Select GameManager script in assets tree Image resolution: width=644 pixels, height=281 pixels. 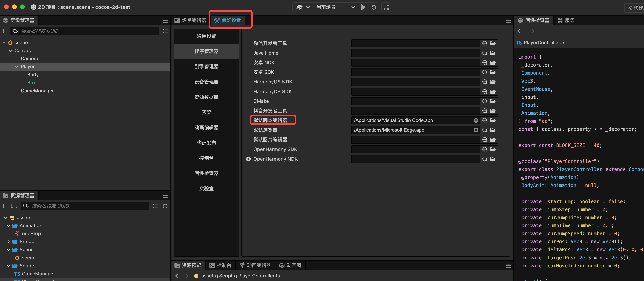point(38,274)
